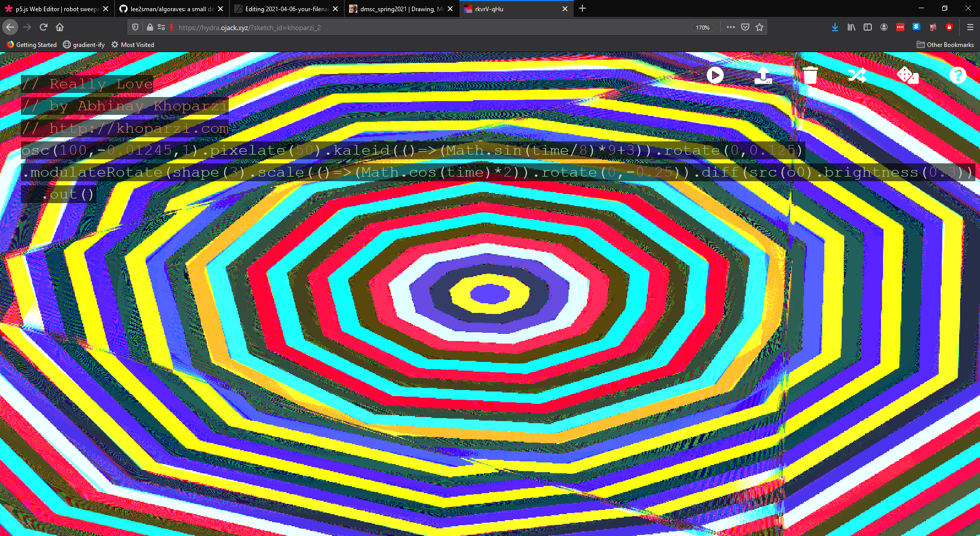The width and height of the screenshot is (980, 536).
Task: Close the dmsc_spring2021 tab
Action: 450,9
